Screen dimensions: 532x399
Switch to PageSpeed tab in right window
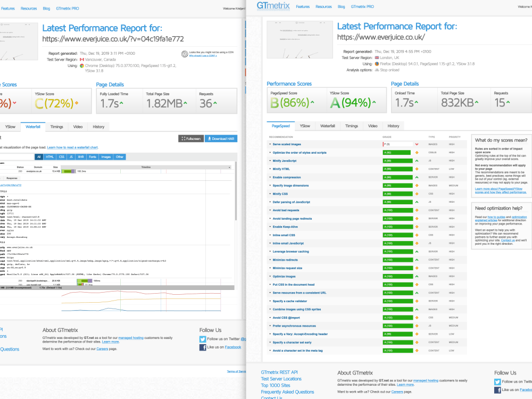coord(281,126)
